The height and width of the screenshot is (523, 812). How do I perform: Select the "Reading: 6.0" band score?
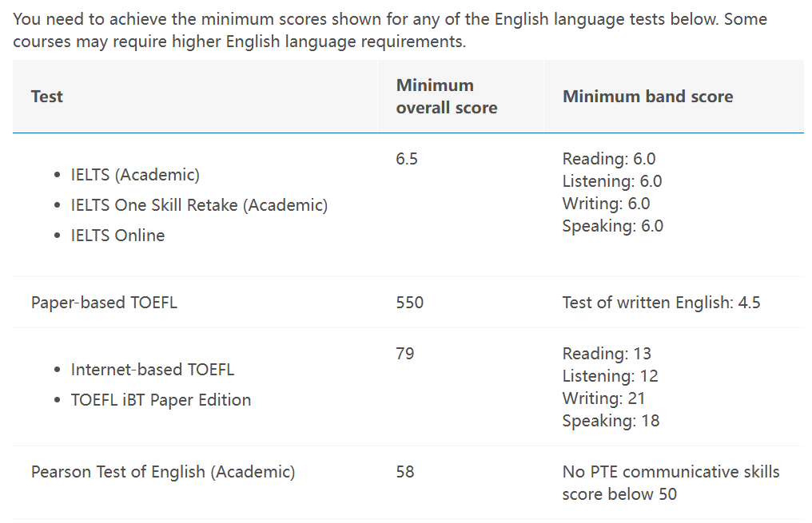point(609,159)
